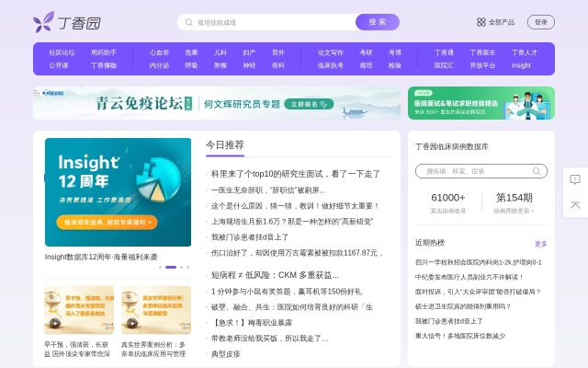The image size is (588, 368).
Task: Click the feedback comment icon on the right edge
Action: click(x=574, y=179)
